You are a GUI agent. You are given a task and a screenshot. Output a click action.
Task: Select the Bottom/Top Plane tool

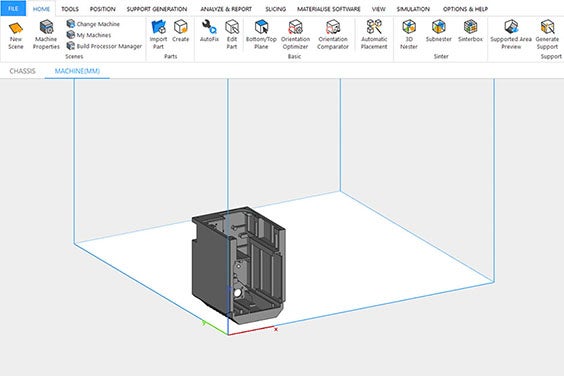[261, 35]
